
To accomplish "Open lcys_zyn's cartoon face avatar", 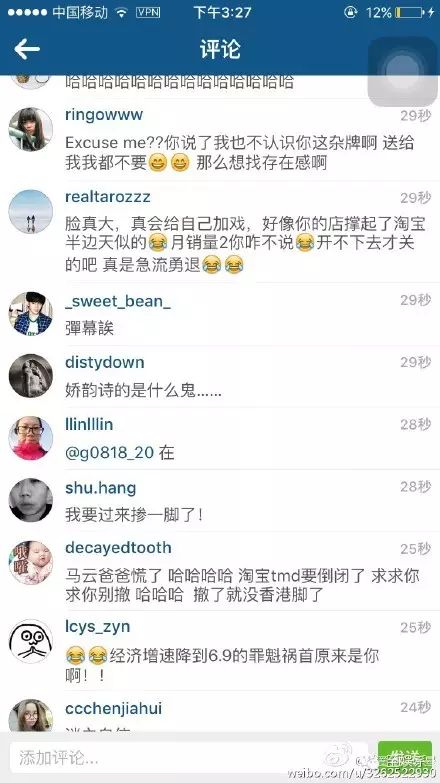I will click(30, 641).
